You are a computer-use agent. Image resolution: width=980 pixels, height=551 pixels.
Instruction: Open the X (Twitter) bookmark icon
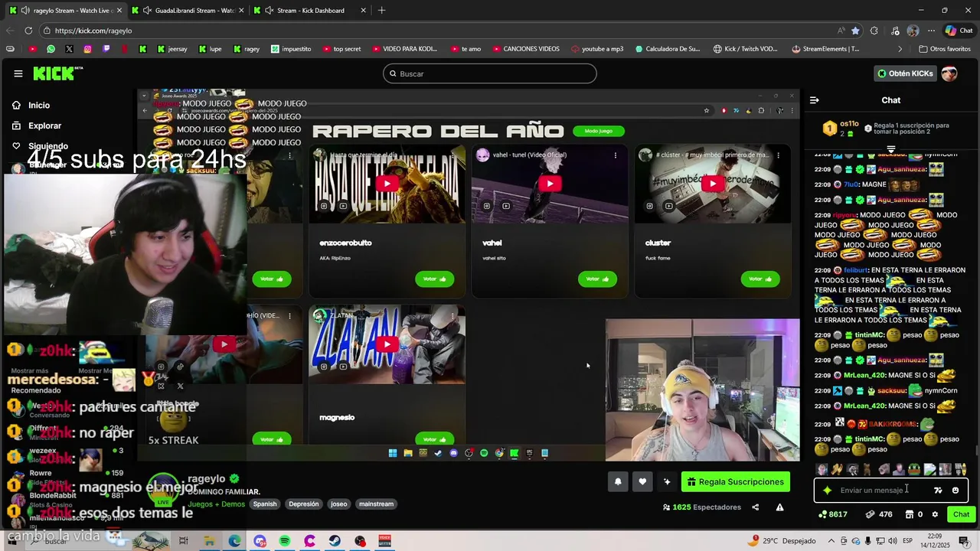pyautogui.click(x=69, y=49)
